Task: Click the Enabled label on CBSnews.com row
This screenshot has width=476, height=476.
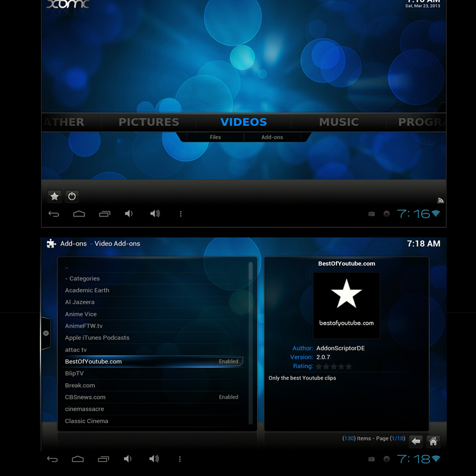Action: click(228, 397)
